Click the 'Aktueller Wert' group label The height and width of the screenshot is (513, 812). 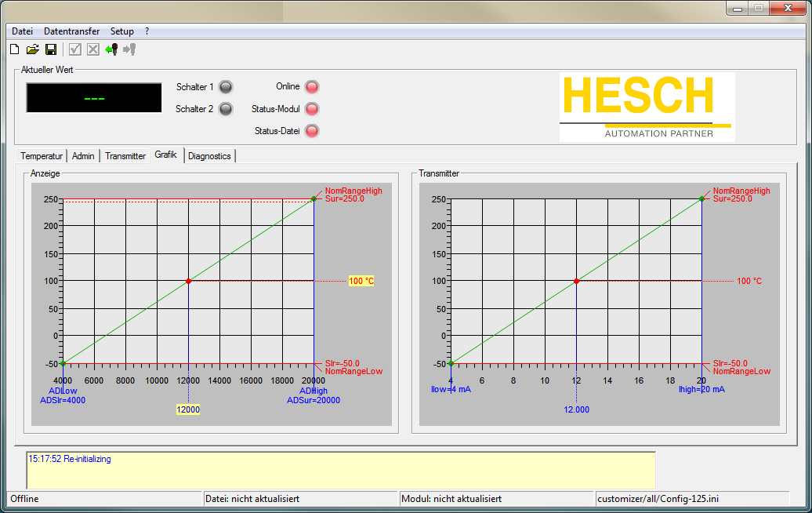[x=47, y=70]
